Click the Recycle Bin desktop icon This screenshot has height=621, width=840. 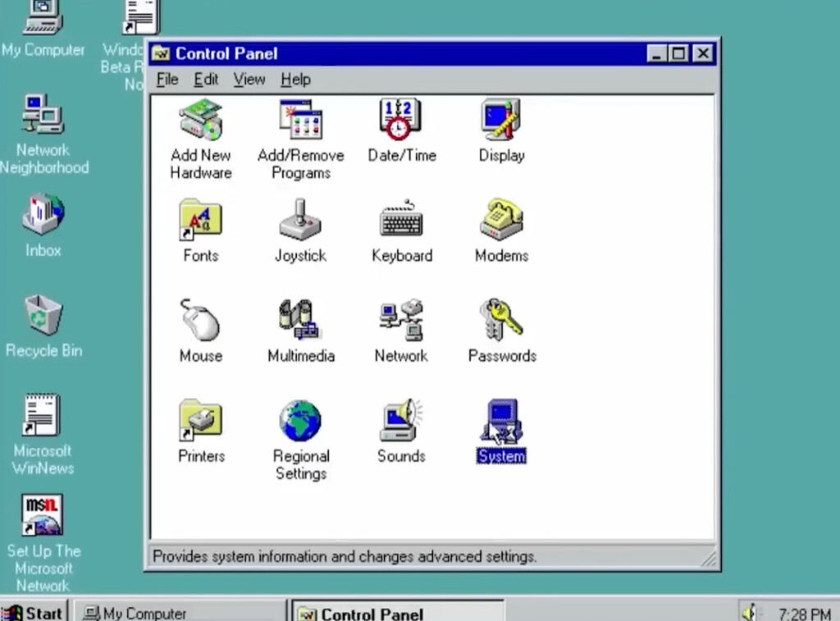click(x=43, y=314)
